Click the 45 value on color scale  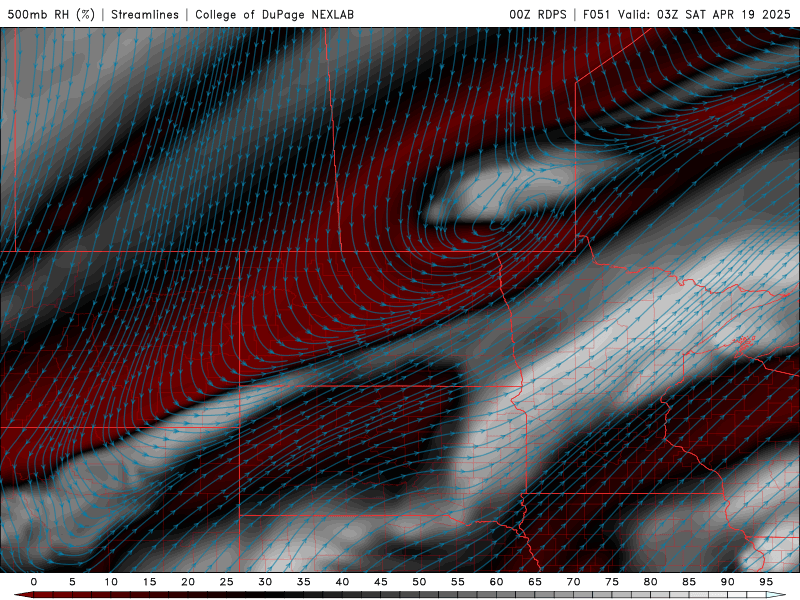pyautogui.click(x=381, y=582)
